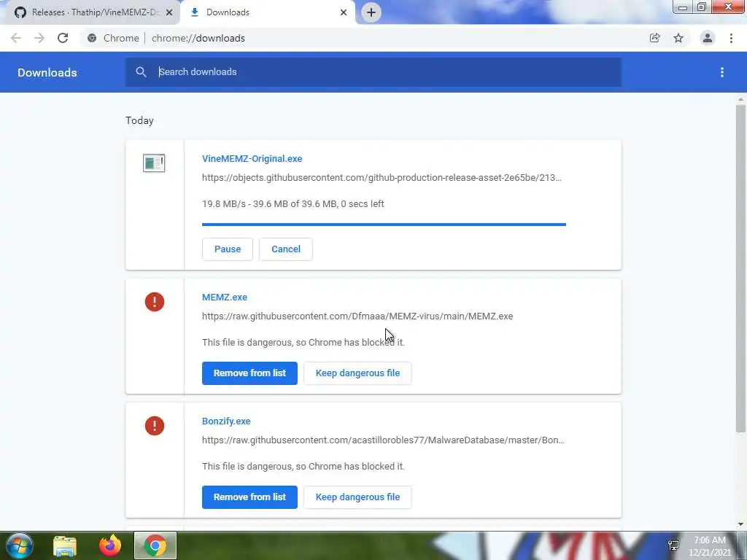Click the browser forward arrow

click(x=39, y=38)
